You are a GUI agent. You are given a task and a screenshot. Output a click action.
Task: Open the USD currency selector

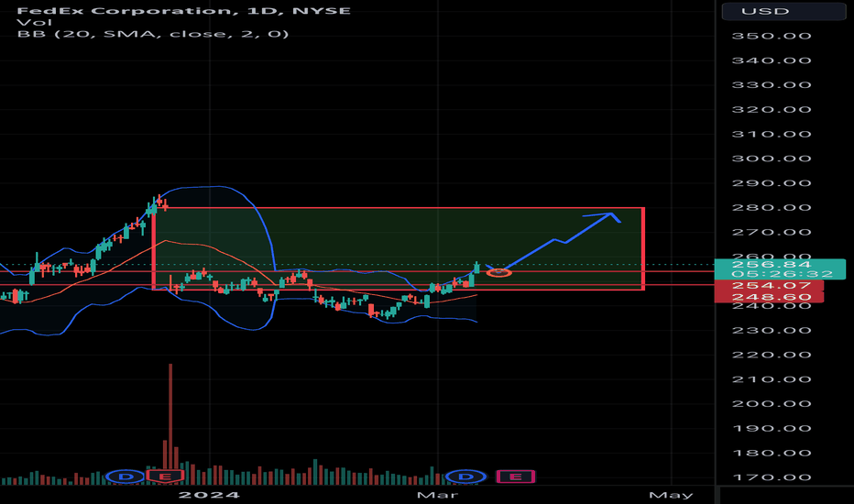[x=783, y=11]
